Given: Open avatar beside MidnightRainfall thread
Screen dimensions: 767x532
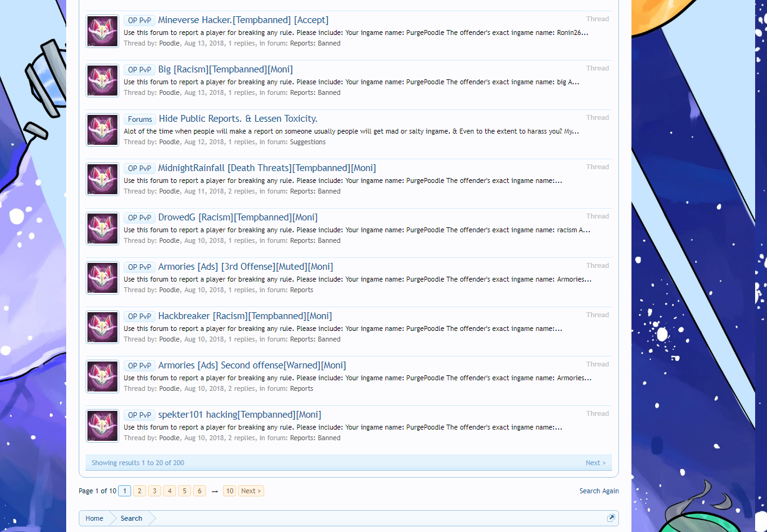Looking at the screenshot, I should click(x=102, y=179).
